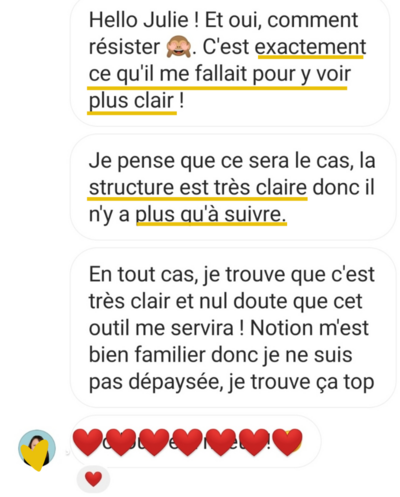Click underlined 'plus qu'à suivre' text

tap(211, 215)
